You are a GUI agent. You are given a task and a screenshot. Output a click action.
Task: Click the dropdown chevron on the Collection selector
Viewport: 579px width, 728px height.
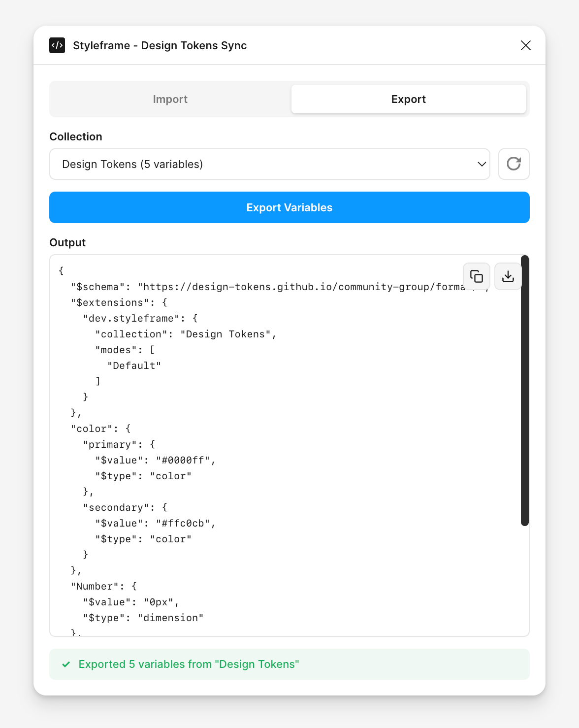[x=481, y=164]
